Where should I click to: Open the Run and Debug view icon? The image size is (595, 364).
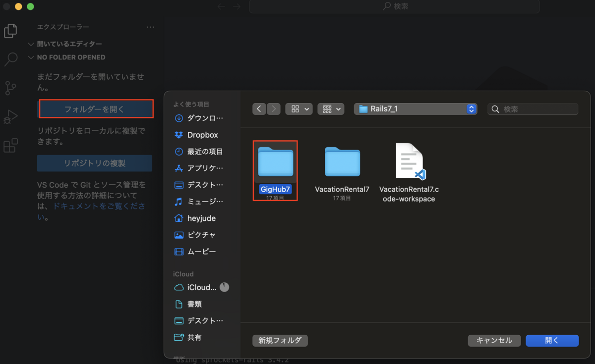click(10, 117)
